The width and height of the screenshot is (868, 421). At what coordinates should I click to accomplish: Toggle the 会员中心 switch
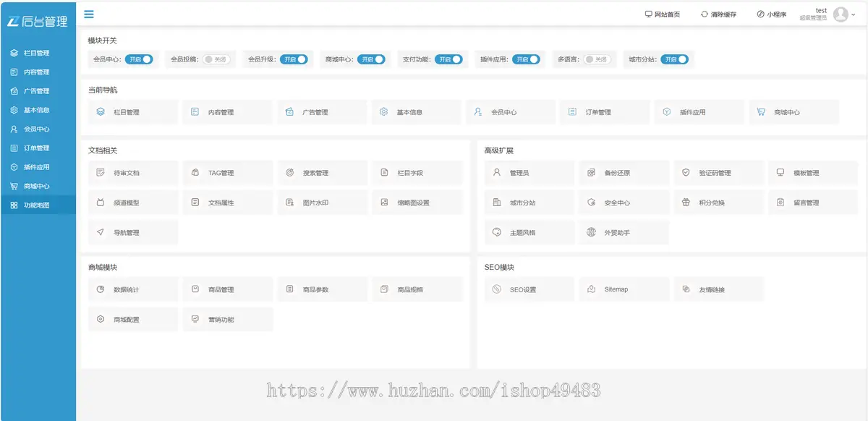coord(139,59)
